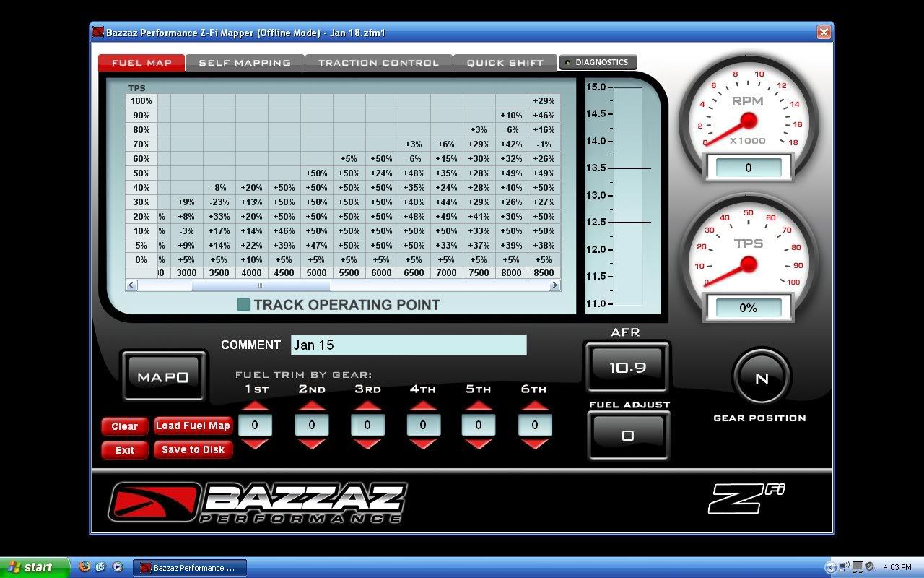Select the +29% cell at 100% TPS, 8500 RPM
Screen dimensions: 924x578
coord(544,101)
